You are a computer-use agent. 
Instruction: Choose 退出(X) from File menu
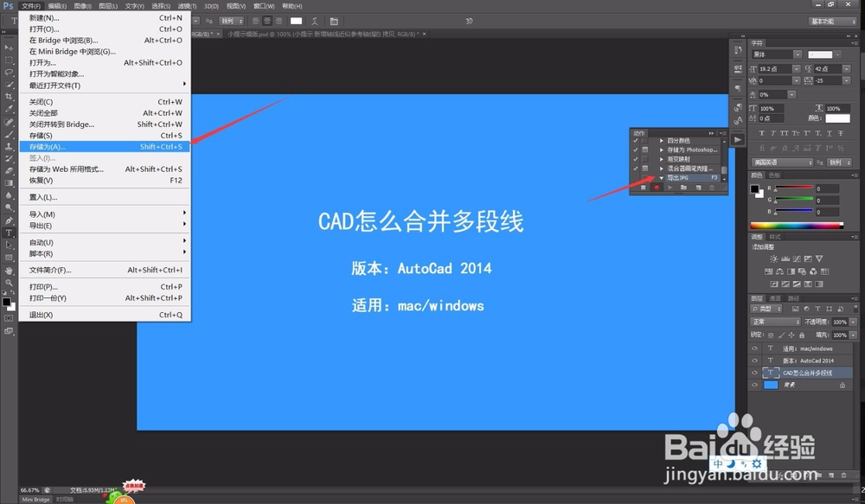[105, 315]
